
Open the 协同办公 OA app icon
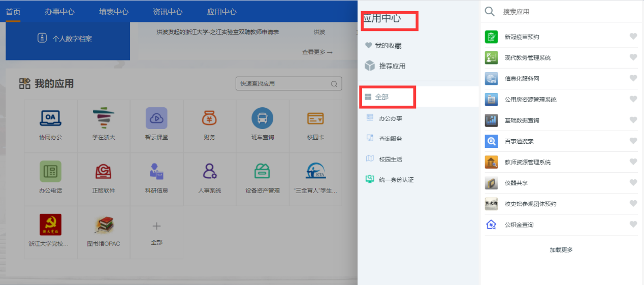coord(51,118)
